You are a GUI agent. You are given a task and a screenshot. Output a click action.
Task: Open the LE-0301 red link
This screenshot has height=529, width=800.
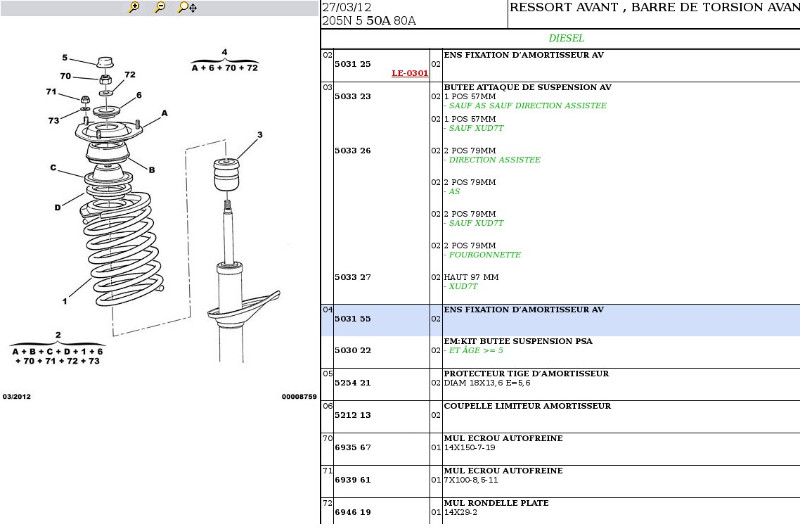pyautogui.click(x=409, y=73)
